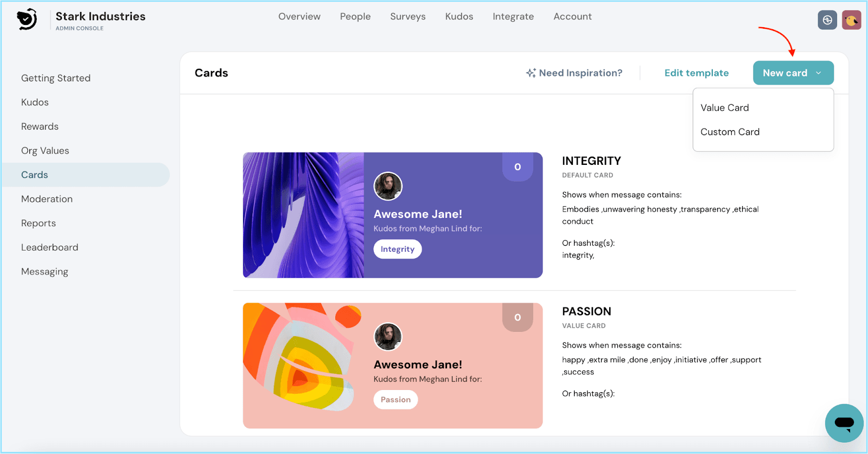Click the blue-gray circular icon button in header
The width and height of the screenshot is (868, 454).
pos(827,20)
